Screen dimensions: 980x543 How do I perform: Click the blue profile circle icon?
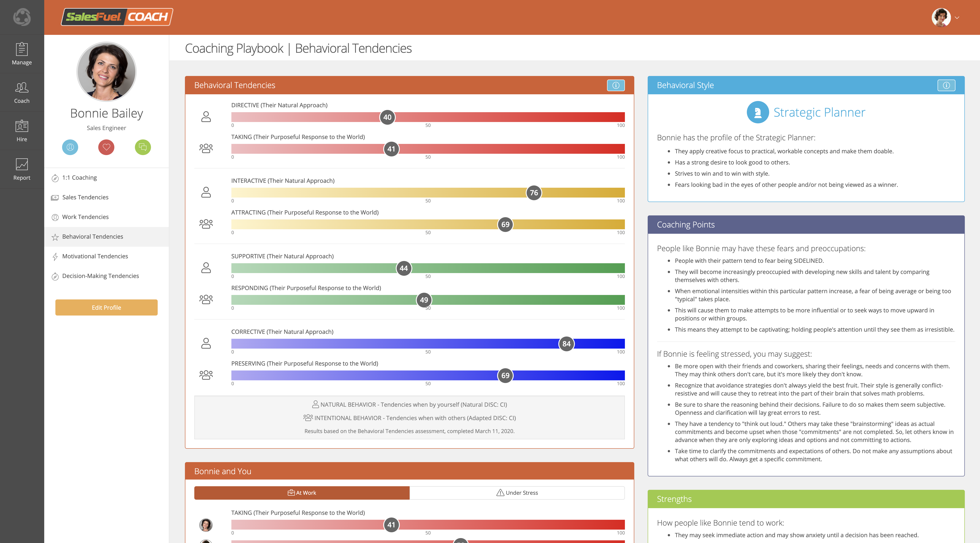(70, 147)
